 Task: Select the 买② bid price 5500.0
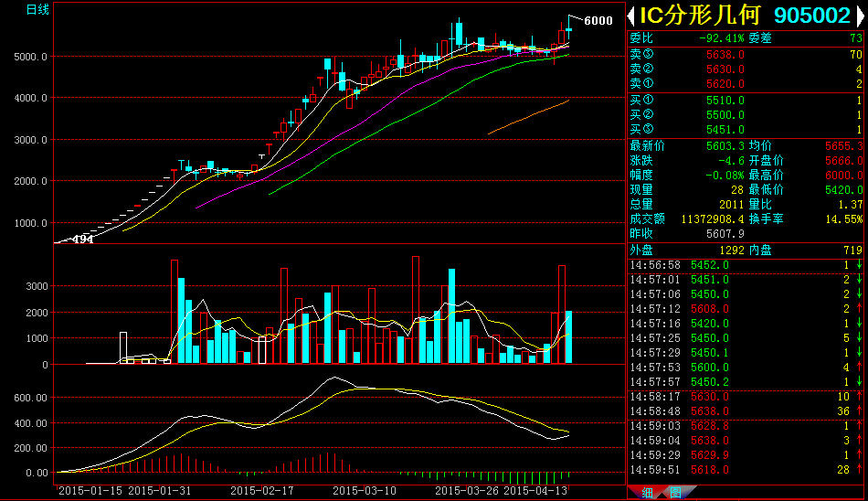pyautogui.click(x=725, y=114)
